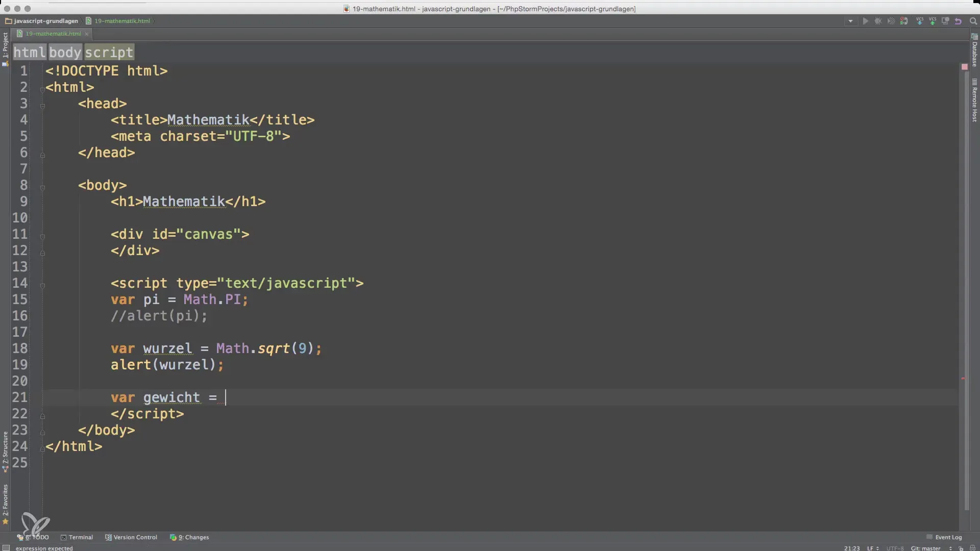Viewport: 980px width, 551px height.
Task: Click VCS Update Project icon
Action: (x=920, y=21)
